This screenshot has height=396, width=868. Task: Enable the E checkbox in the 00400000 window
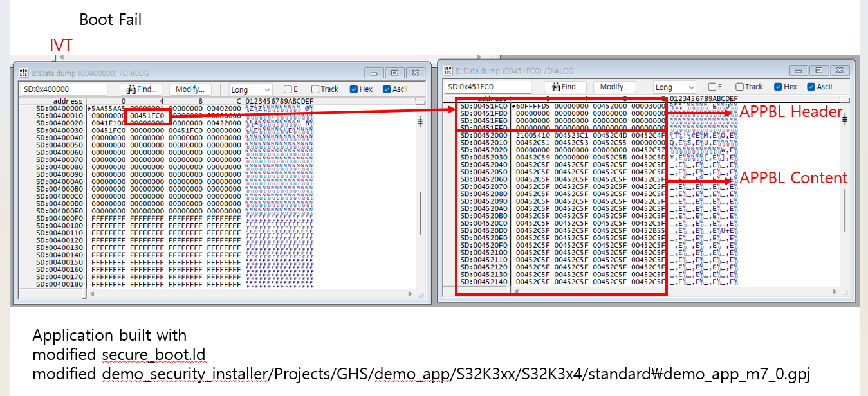288,89
